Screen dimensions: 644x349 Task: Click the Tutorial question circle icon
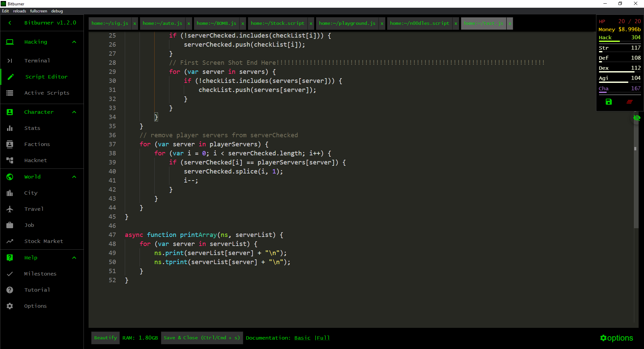10,290
